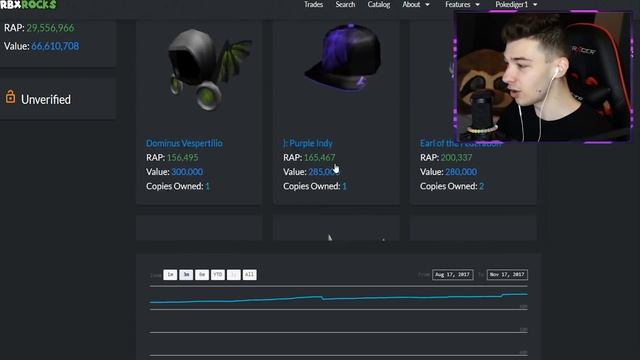
Task: Expand the Features dropdown menu
Action: (x=462, y=4)
